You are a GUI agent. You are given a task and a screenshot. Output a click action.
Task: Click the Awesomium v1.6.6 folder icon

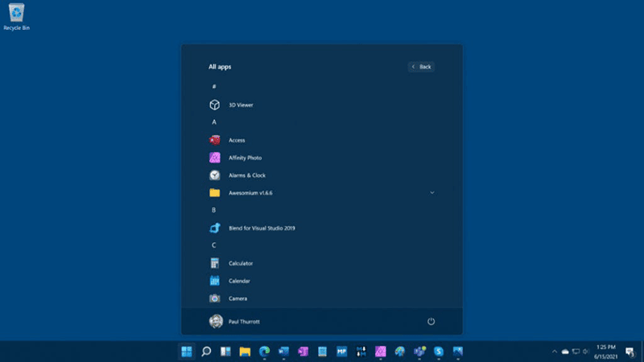pyautogui.click(x=214, y=192)
